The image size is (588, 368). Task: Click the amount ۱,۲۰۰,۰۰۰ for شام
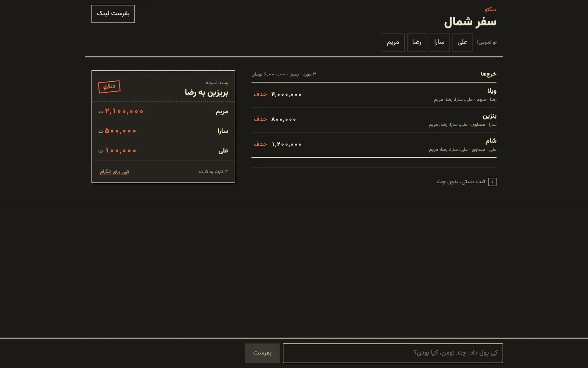pos(286,145)
